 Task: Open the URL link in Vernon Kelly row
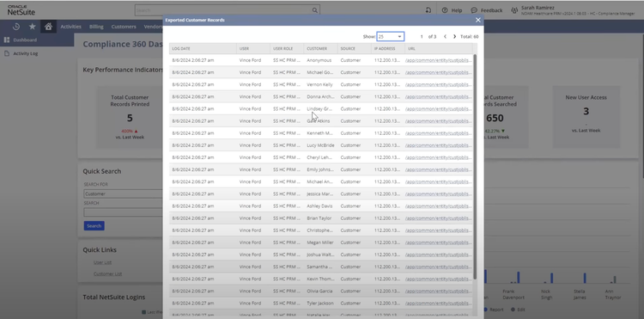(x=438, y=84)
